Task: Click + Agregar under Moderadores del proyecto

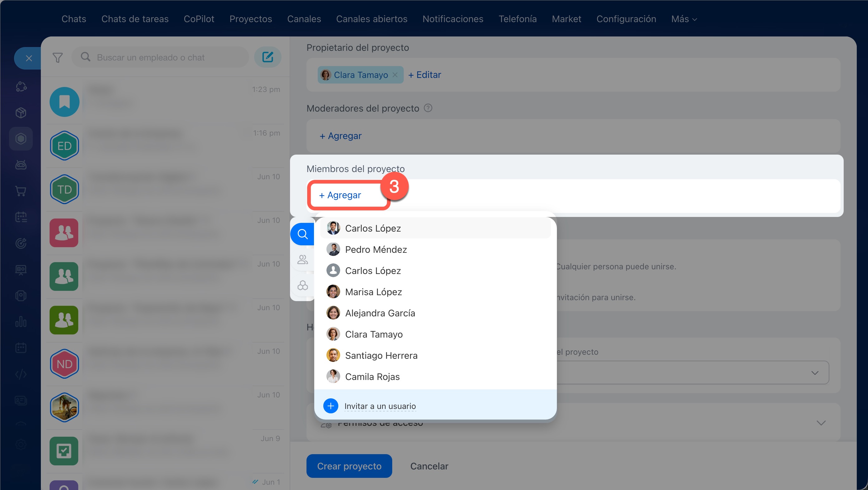Action: [340, 136]
